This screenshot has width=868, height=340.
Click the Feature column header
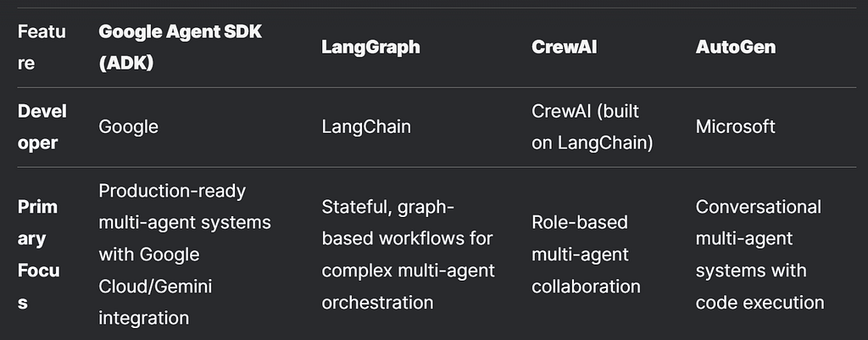click(x=42, y=47)
